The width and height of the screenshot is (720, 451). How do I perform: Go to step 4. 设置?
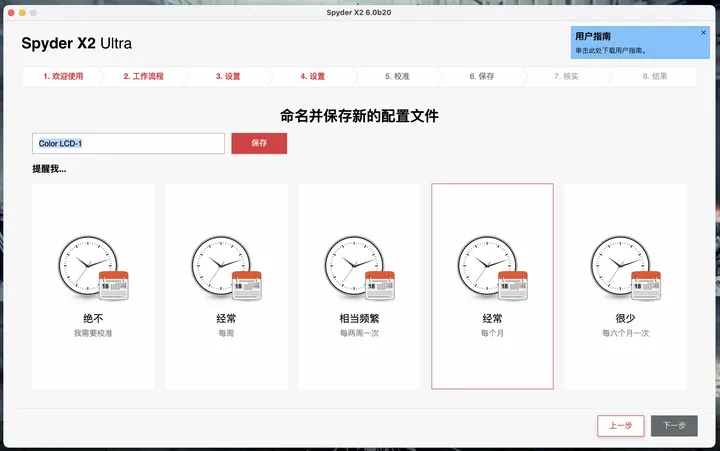point(313,76)
